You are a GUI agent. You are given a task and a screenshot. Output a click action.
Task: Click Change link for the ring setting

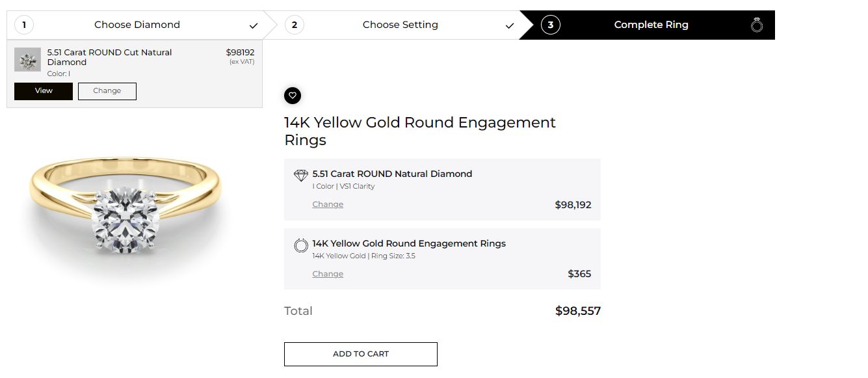tap(328, 274)
